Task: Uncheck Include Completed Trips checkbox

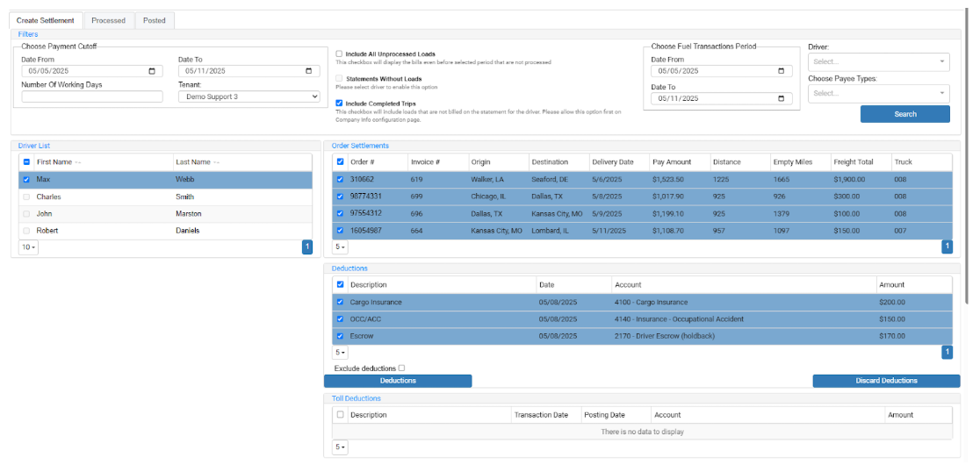Action: pos(339,103)
